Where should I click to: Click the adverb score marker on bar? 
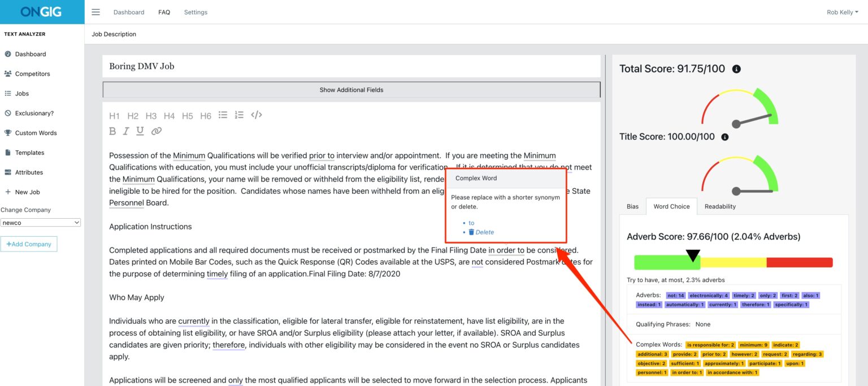pyautogui.click(x=692, y=255)
